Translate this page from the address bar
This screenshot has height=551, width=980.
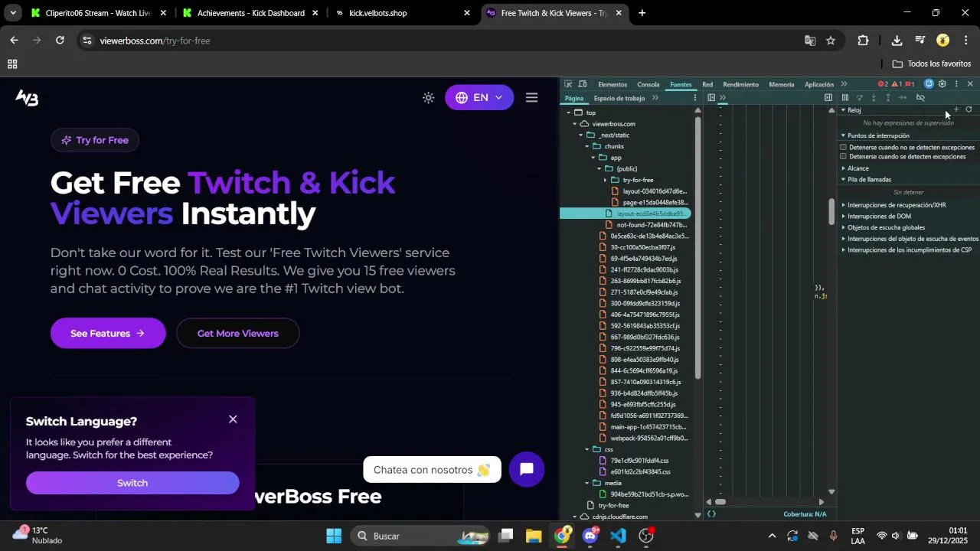click(810, 41)
